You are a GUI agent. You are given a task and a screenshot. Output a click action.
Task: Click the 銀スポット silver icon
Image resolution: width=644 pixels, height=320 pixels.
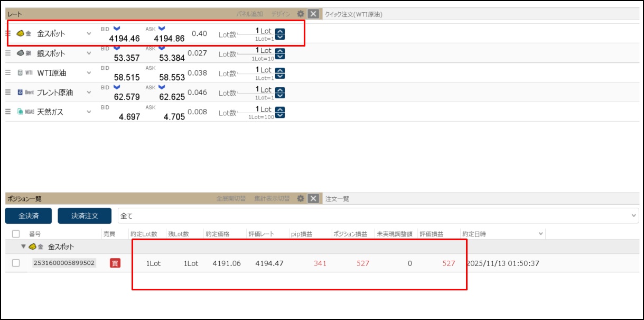click(x=21, y=53)
